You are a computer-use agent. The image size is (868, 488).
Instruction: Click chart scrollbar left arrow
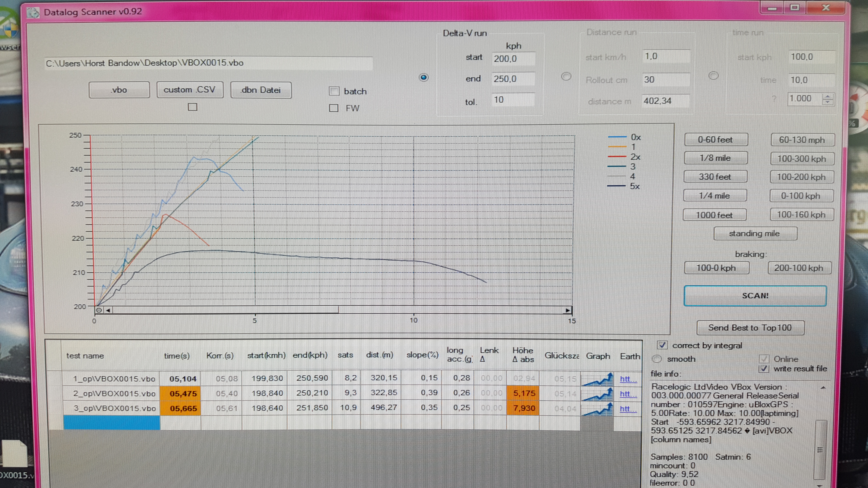pos(108,310)
